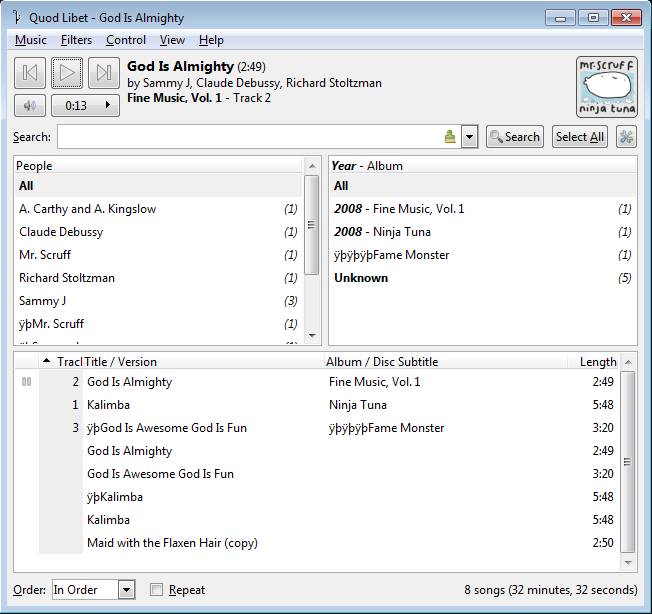Select the ÿþMr. Scruff entry
Screen dimensions: 652x614
pyautogui.click(x=158, y=323)
